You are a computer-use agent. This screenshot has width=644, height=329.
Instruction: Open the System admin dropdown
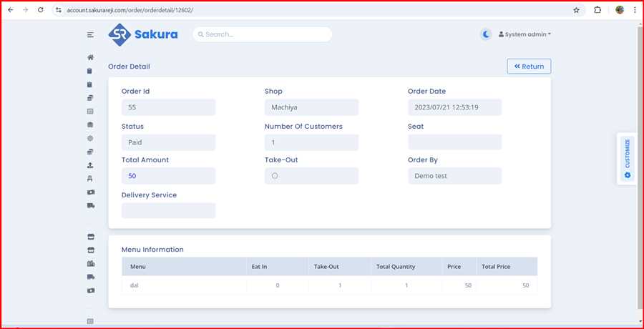click(525, 34)
